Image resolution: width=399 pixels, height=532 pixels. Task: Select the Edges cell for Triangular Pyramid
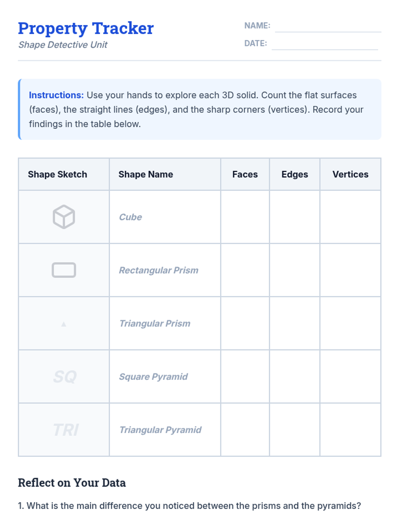pyautogui.click(x=295, y=430)
